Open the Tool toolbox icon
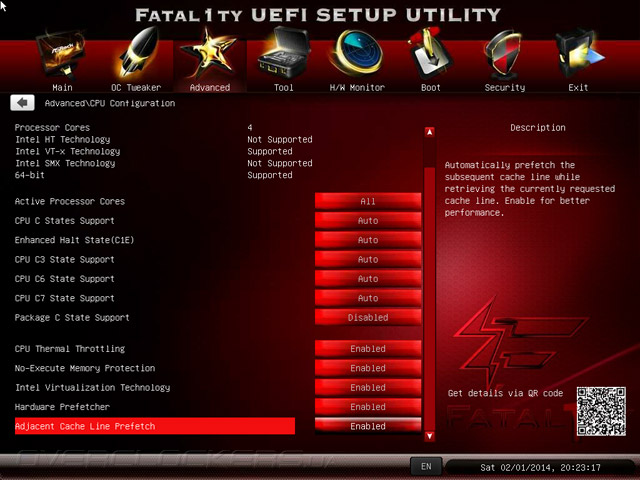Image resolution: width=640 pixels, height=480 pixels. [x=283, y=53]
